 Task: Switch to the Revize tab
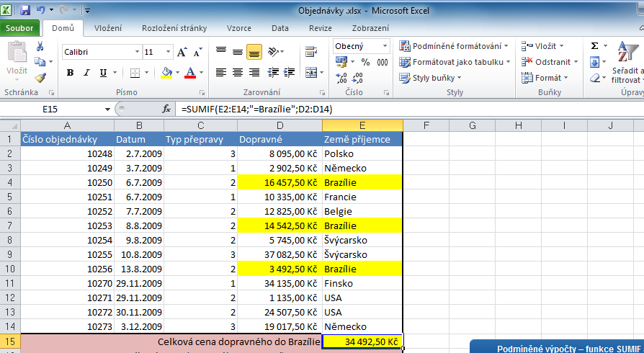[x=321, y=28]
